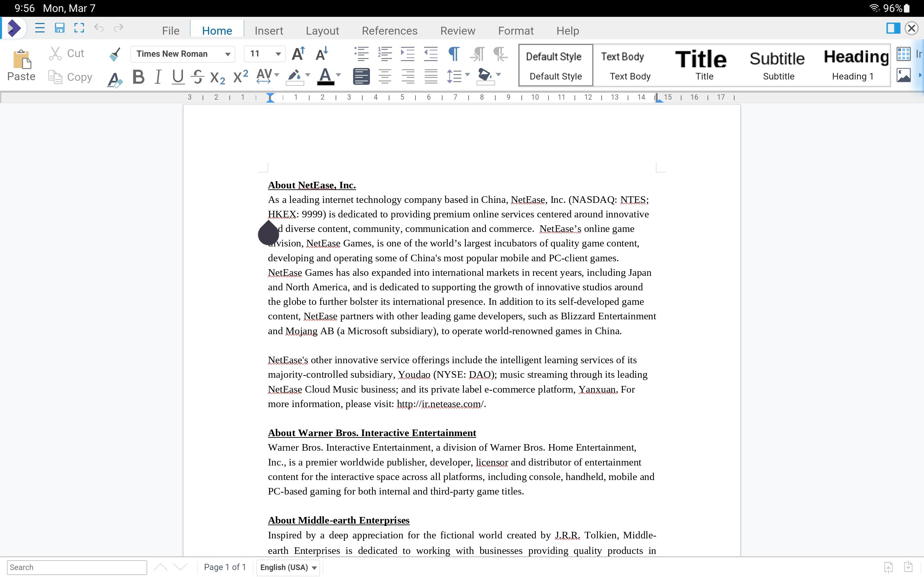The image size is (924, 578).
Task: Open the Help tab
Action: click(x=568, y=31)
